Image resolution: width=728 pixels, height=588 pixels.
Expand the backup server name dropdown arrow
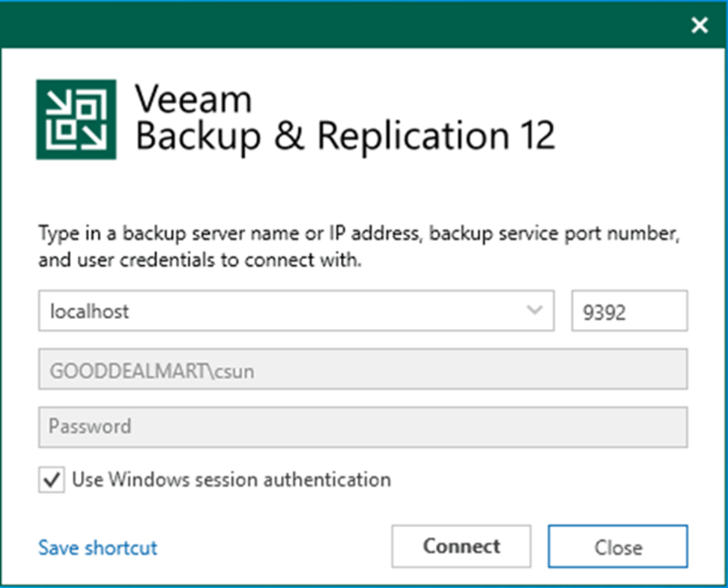pos(535,311)
